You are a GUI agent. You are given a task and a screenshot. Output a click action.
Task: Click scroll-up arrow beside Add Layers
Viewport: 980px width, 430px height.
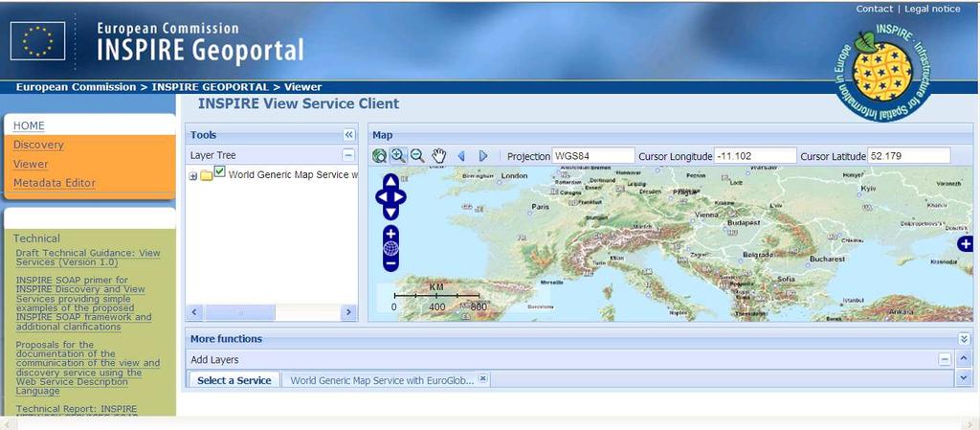point(963,359)
